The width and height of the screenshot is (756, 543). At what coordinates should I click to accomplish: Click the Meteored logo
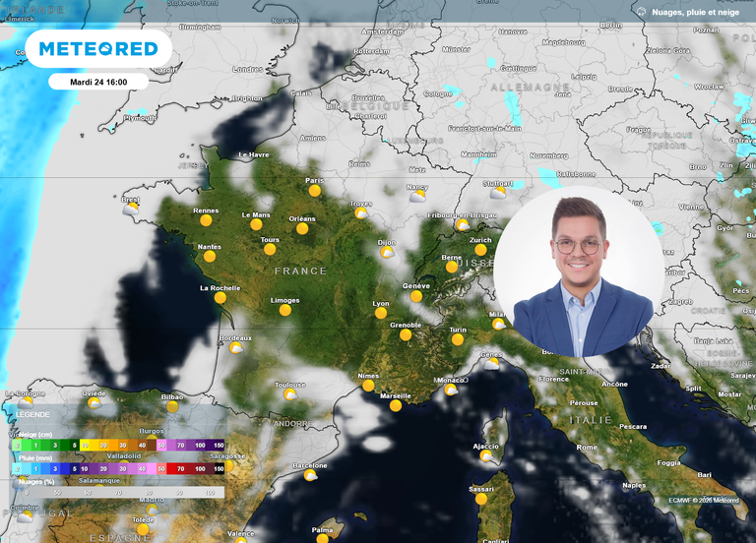click(x=98, y=48)
